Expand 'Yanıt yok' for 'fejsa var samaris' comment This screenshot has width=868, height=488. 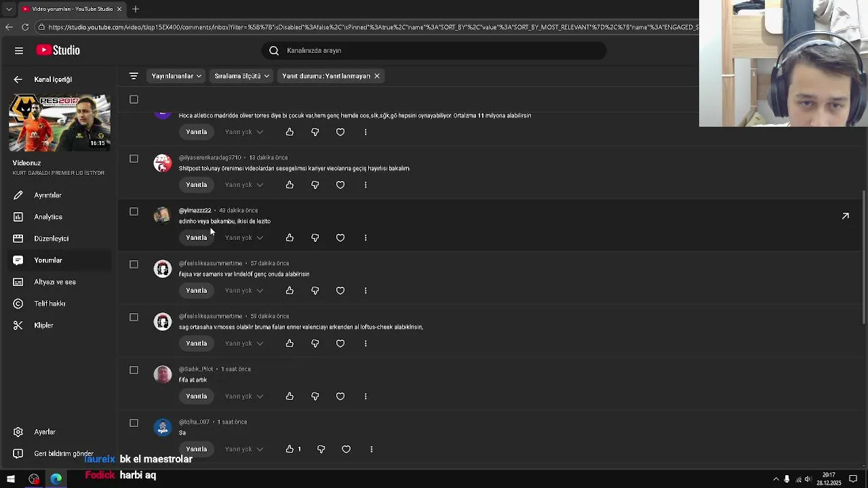coord(244,290)
